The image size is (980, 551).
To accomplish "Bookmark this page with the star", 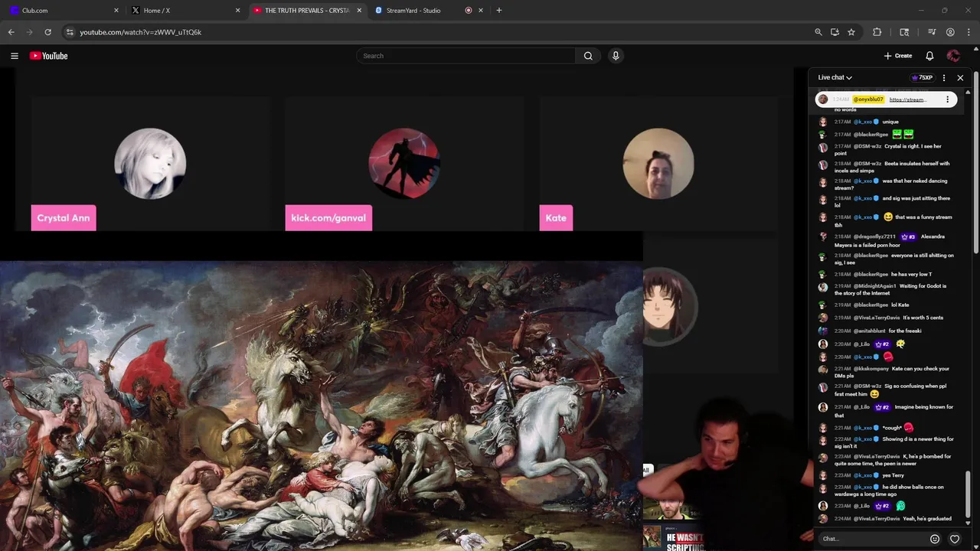I will [851, 32].
